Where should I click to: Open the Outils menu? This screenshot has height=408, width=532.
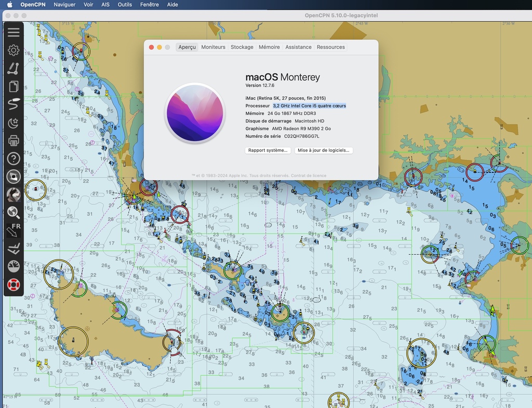(125, 4)
